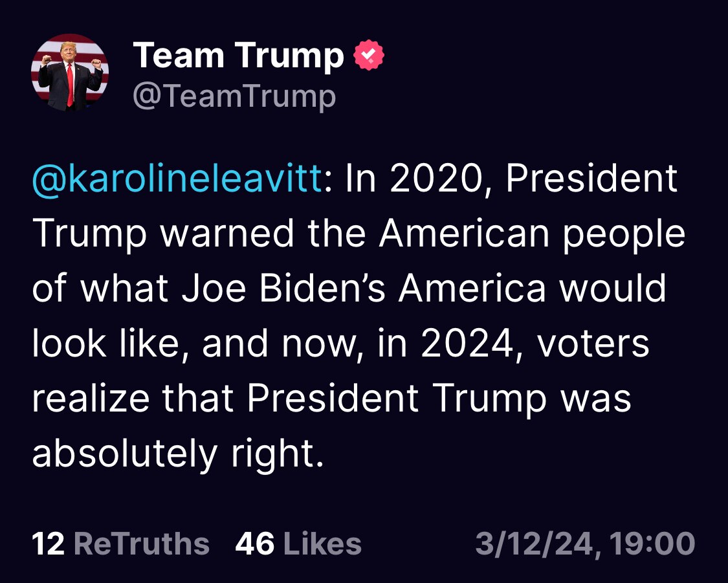Select the circular avatar showing Trump
This screenshot has width=728, height=583.
(x=71, y=71)
